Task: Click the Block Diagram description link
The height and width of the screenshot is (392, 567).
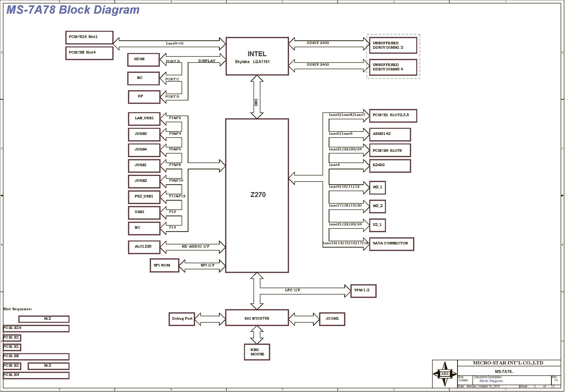Action: 491,381
